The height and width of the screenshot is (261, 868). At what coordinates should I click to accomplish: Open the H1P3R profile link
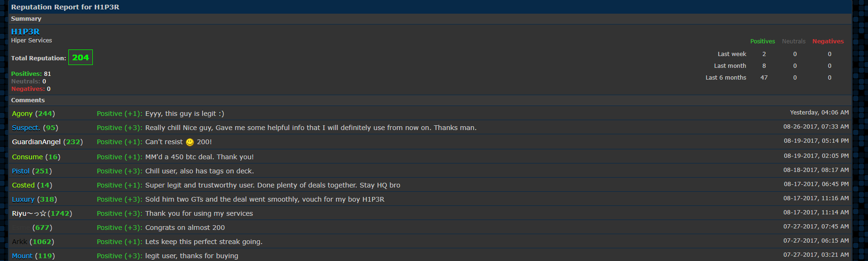coord(25,32)
